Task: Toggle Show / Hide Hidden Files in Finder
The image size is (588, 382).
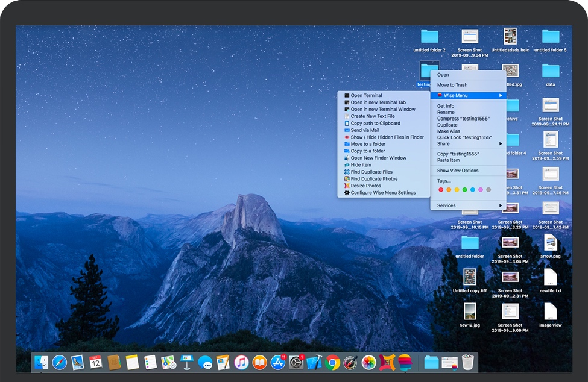Action: click(x=387, y=137)
